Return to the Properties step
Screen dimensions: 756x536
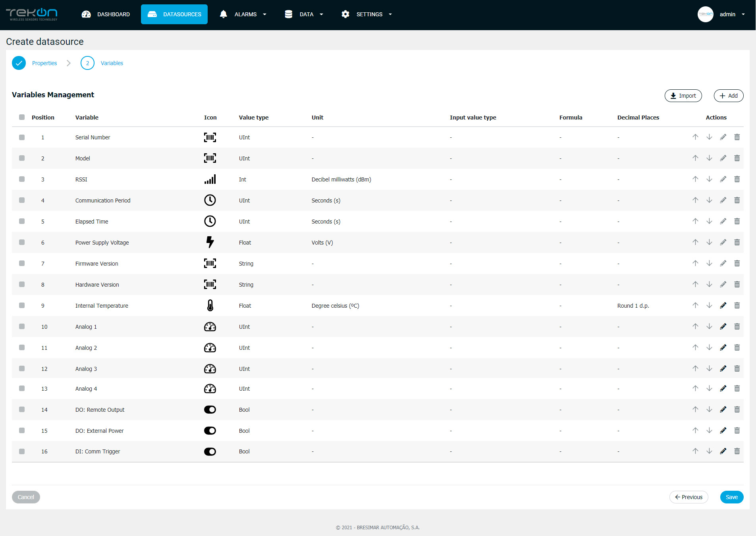pyautogui.click(x=35, y=63)
